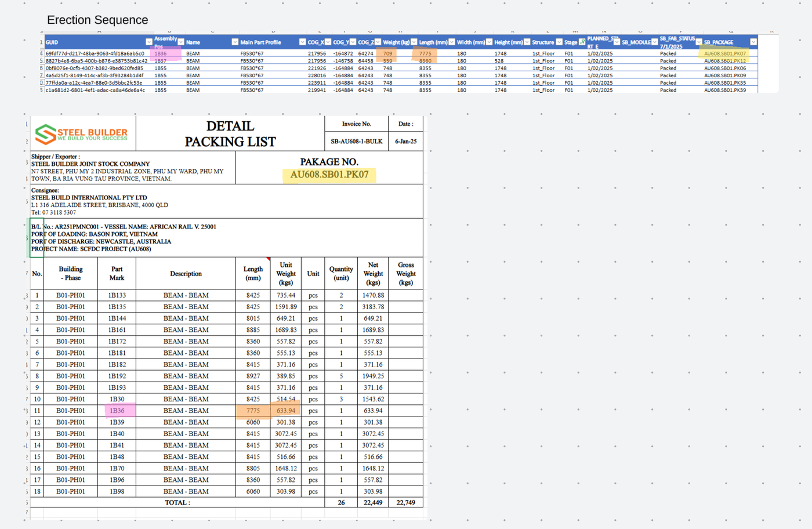This screenshot has width=812, height=529.
Task: Open the COG_X column filter dropdown
Action: 328,42
